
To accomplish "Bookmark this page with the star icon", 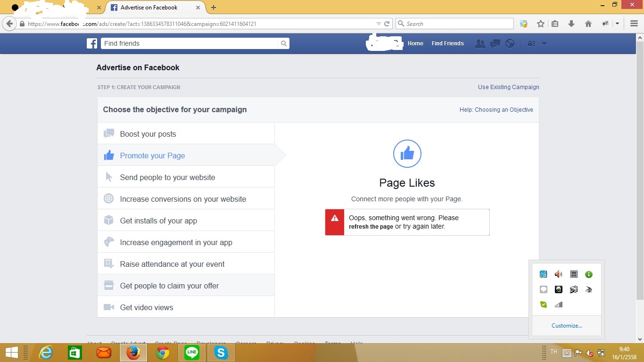I will (541, 24).
